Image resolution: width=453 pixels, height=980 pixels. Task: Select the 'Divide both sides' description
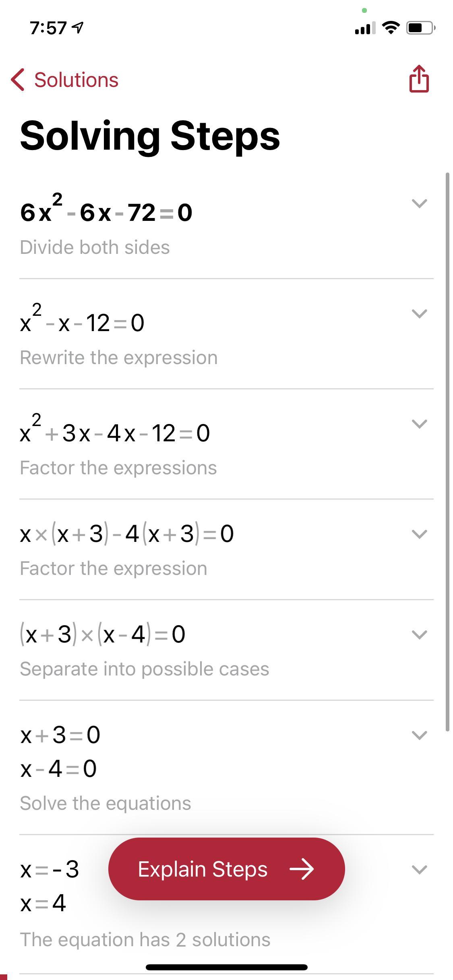click(x=95, y=247)
